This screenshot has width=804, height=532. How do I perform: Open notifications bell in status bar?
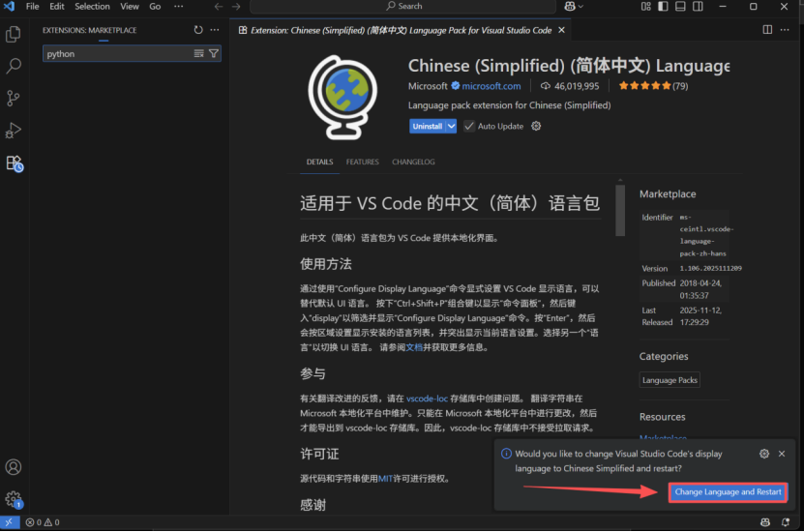pos(785,522)
